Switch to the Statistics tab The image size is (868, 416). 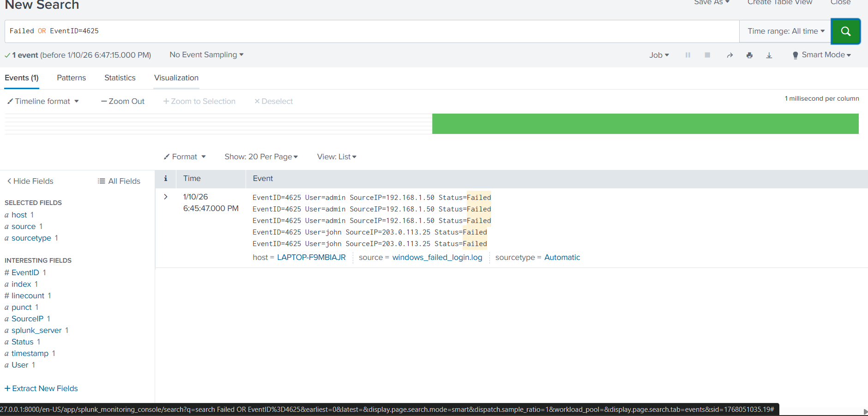[120, 78]
